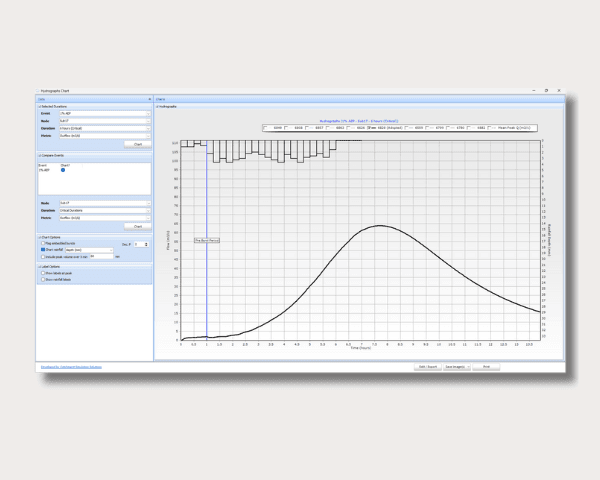The width and height of the screenshot is (600, 480).
Task: Click Chart button under Compare Events
Action: pyautogui.click(x=138, y=227)
